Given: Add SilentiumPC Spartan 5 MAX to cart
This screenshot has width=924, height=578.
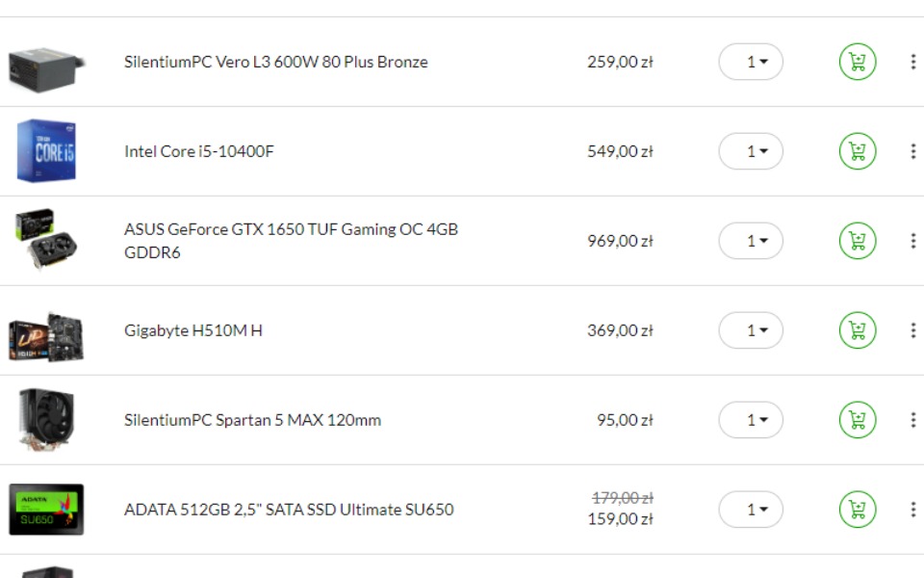Looking at the screenshot, I should pyautogui.click(x=857, y=420).
